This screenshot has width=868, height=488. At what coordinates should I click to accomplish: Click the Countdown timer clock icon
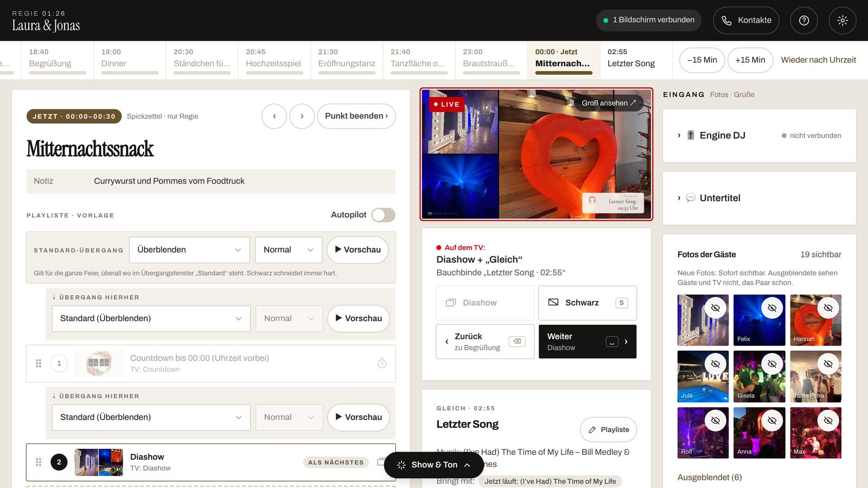382,363
